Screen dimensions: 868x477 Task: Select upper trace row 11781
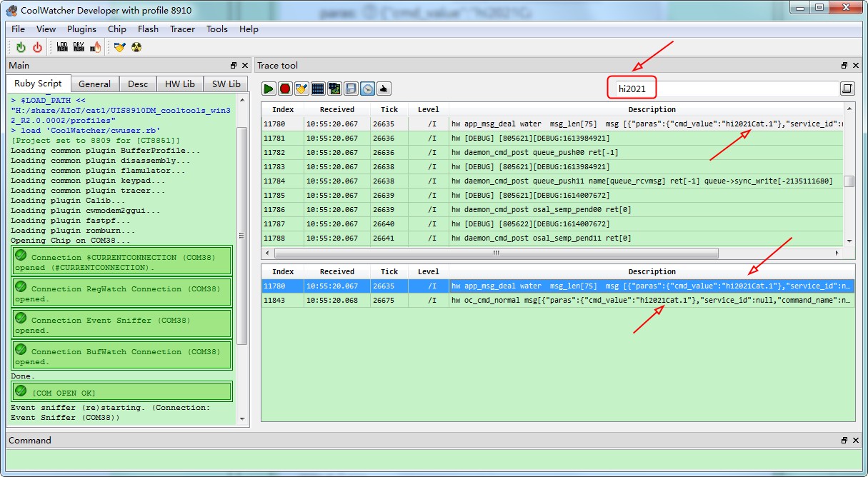click(552, 138)
